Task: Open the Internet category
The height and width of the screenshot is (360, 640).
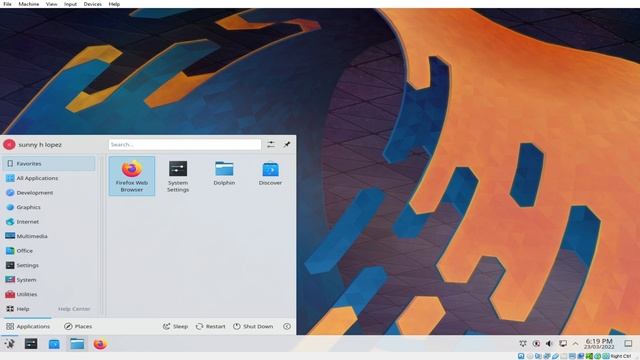Action: [x=49, y=222]
